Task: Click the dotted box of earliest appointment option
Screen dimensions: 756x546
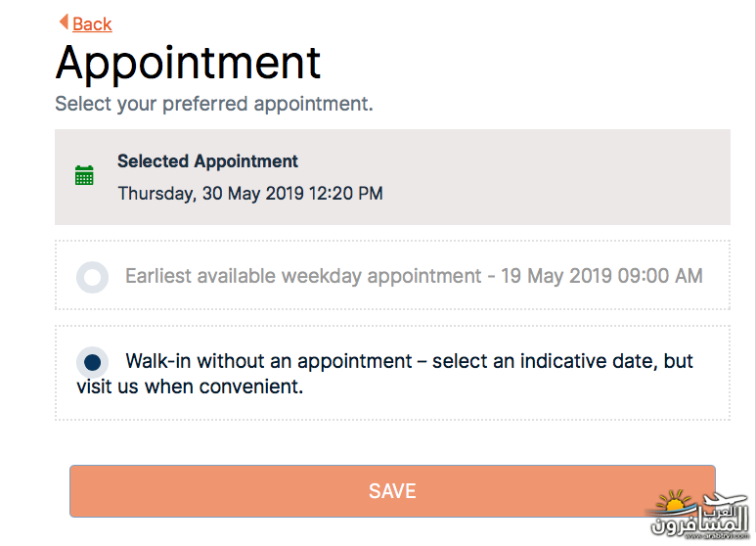Action: point(392,275)
